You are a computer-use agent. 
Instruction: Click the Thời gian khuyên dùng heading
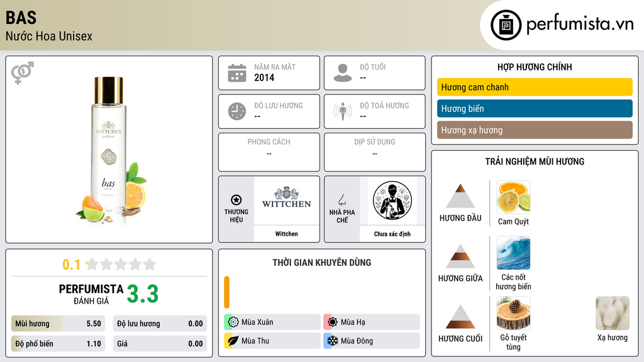point(322,262)
